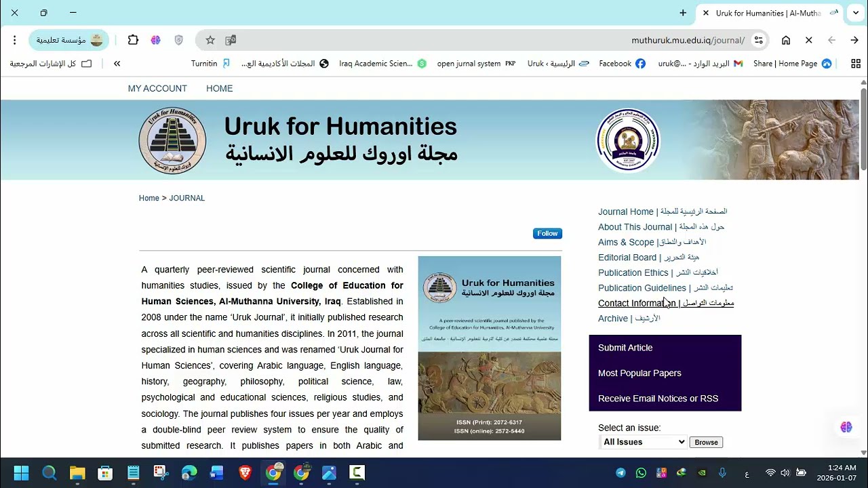This screenshot has width=868, height=488.
Task: Stop loading the page with X icon
Action: 809,40
